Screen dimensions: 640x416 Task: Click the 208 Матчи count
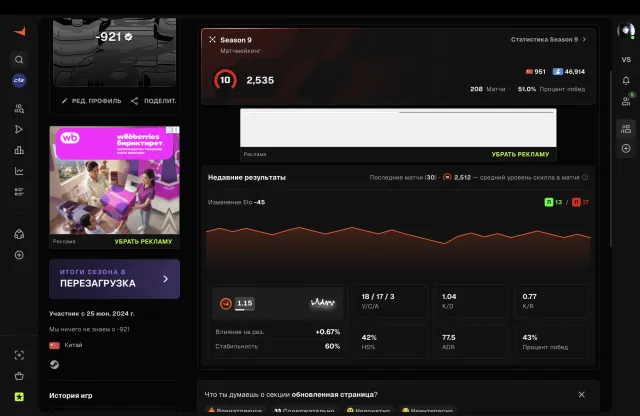pyautogui.click(x=487, y=89)
